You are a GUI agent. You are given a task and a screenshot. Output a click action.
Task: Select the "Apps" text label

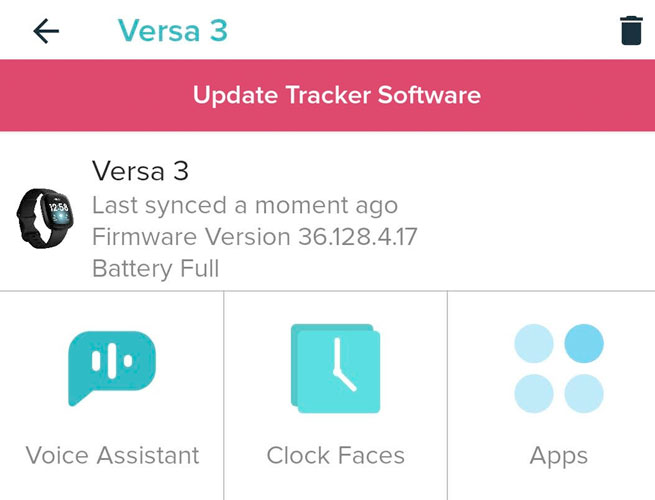coord(558,456)
